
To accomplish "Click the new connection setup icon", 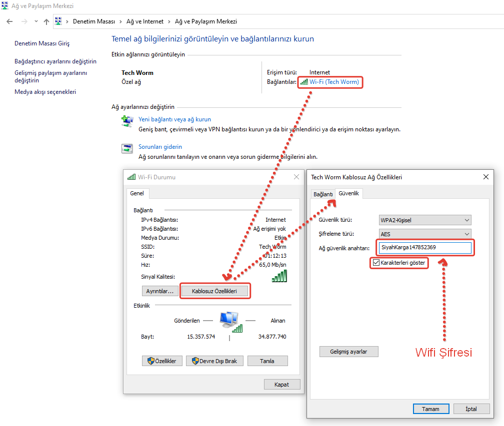I will [x=127, y=121].
